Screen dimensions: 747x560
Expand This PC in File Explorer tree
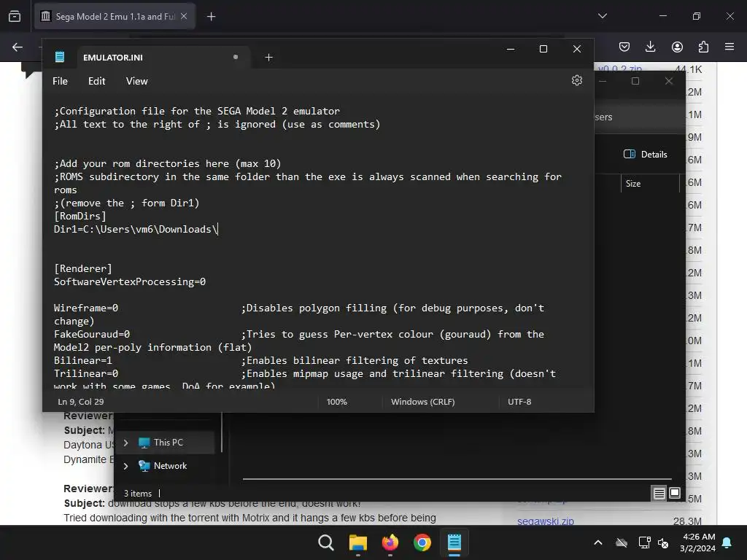[125, 443]
